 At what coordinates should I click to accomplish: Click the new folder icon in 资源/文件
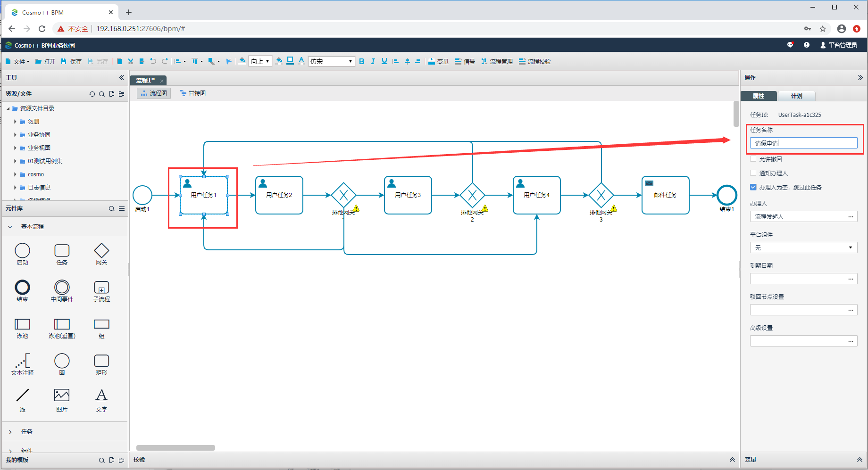tap(122, 94)
